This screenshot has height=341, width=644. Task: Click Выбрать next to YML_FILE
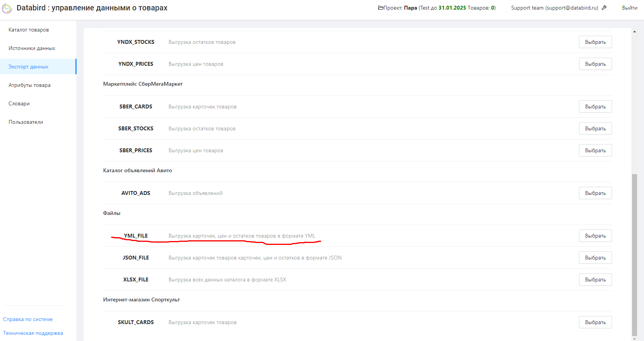(595, 236)
